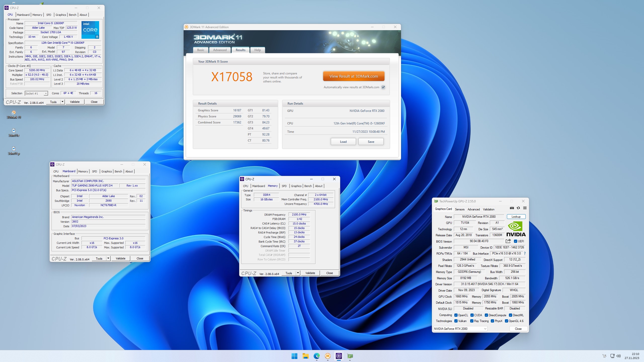
Task: Toggle the CUDA checkbox in GPU-Z
Action: click(x=472, y=315)
